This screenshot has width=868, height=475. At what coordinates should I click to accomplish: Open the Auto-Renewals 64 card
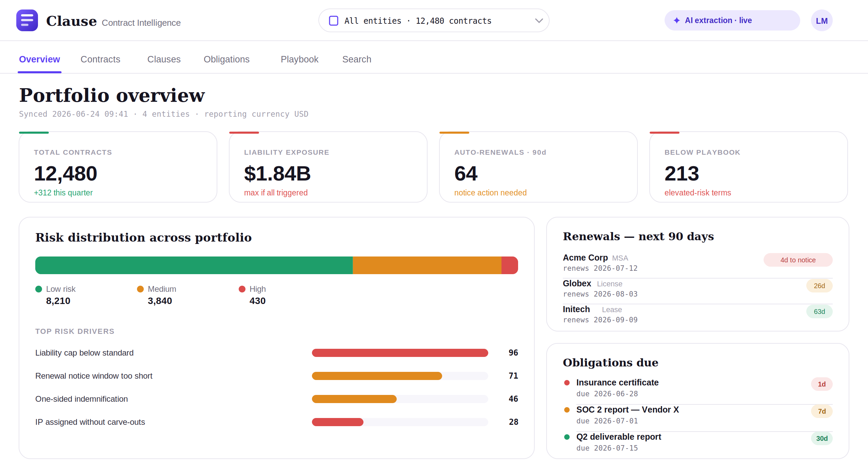click(x=538, y=167)
